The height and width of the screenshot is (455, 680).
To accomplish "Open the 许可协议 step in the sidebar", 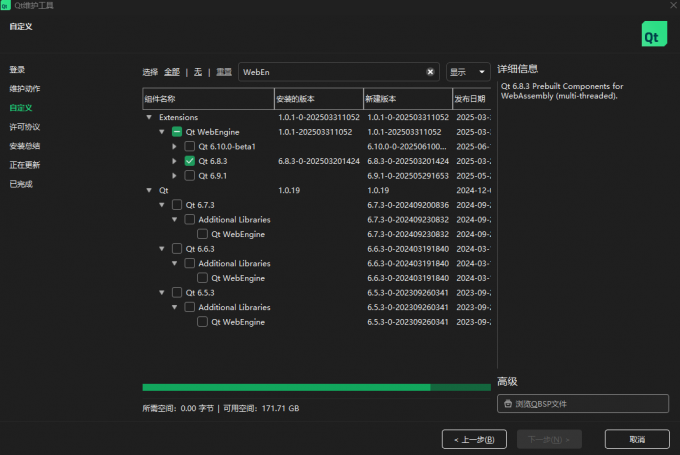I will tap(25, 127).
